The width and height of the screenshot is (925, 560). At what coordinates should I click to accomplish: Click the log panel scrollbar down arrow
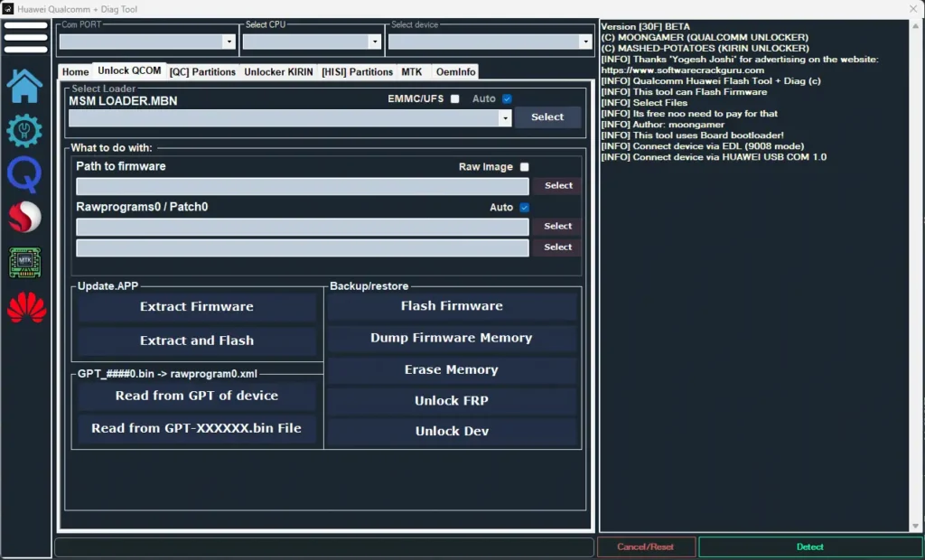tap(917, 526)
